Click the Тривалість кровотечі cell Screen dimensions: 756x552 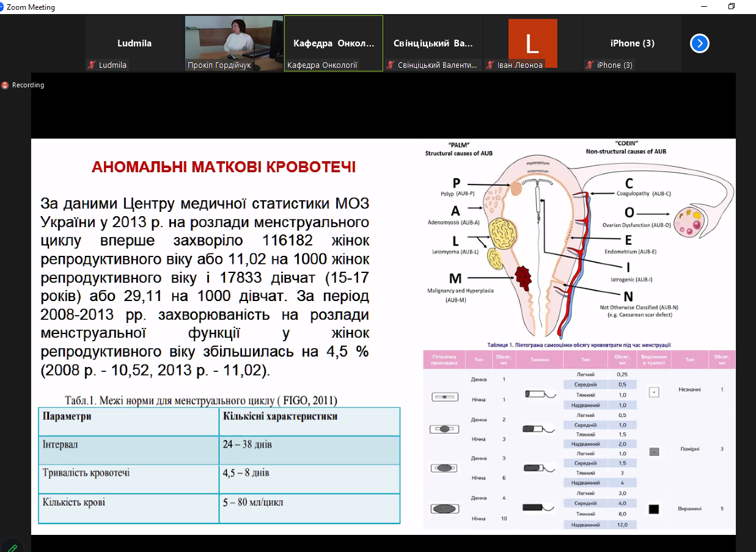(128, 479)
